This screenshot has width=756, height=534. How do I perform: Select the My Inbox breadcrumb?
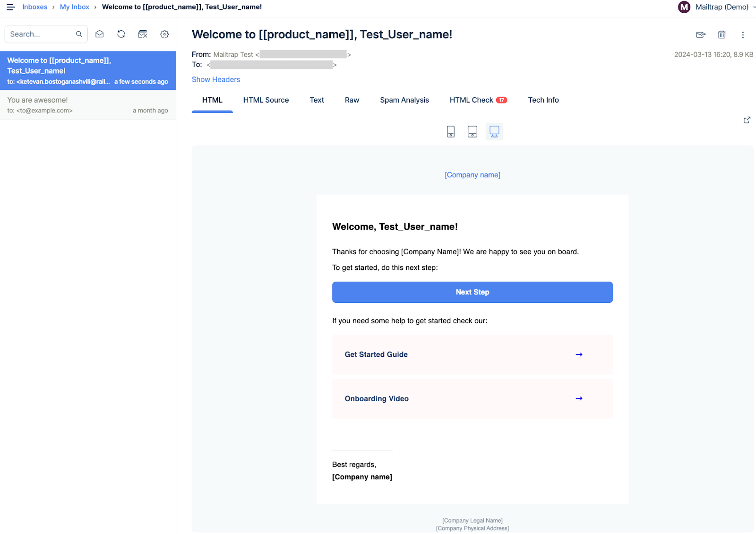point(74,7)
